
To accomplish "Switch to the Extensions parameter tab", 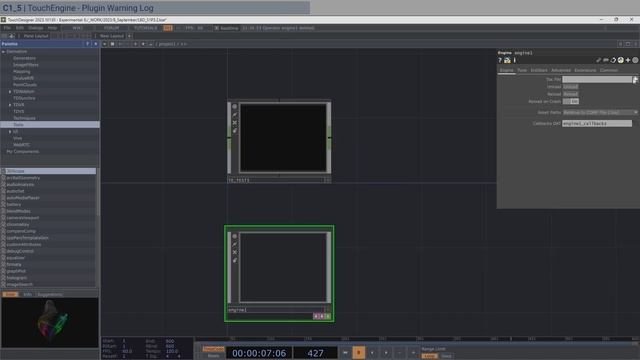I will point(585,70).
